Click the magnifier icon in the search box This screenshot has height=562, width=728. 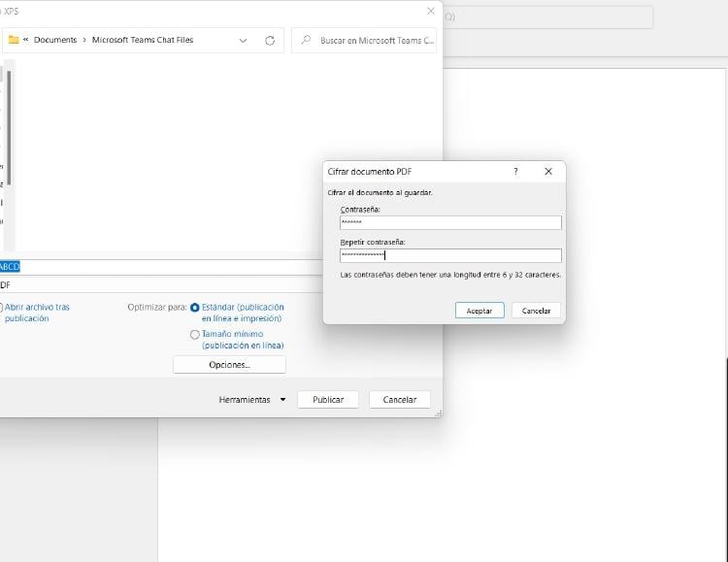(306, 40)
